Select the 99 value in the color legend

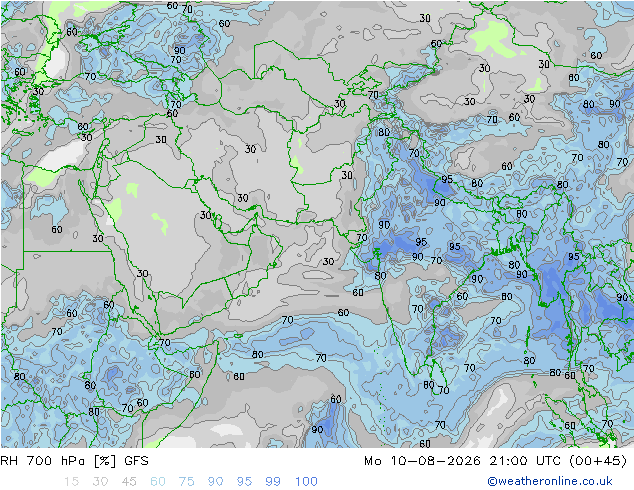point(273,482)
